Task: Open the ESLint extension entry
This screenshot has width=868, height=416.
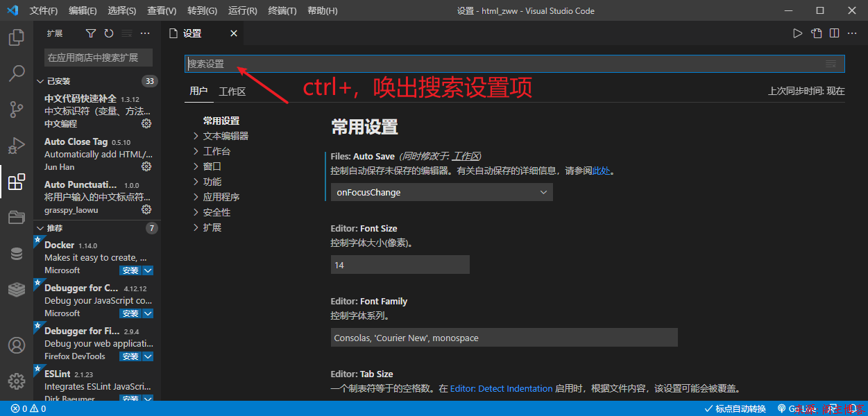Action: tap(97, 384)
